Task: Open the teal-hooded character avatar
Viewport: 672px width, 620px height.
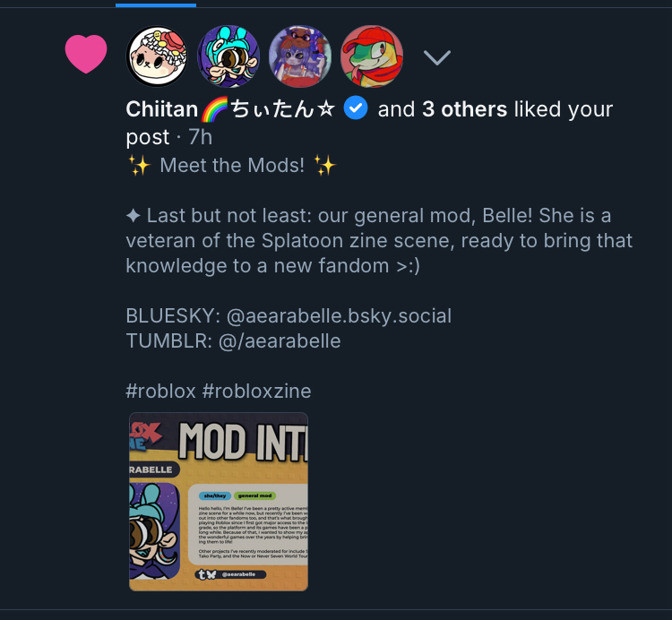Action: click(228, 56)
